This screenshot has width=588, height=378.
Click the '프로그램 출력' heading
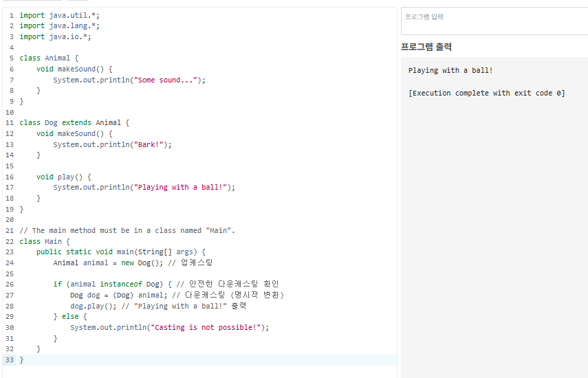pyautogui.click(x=426, y=47)
